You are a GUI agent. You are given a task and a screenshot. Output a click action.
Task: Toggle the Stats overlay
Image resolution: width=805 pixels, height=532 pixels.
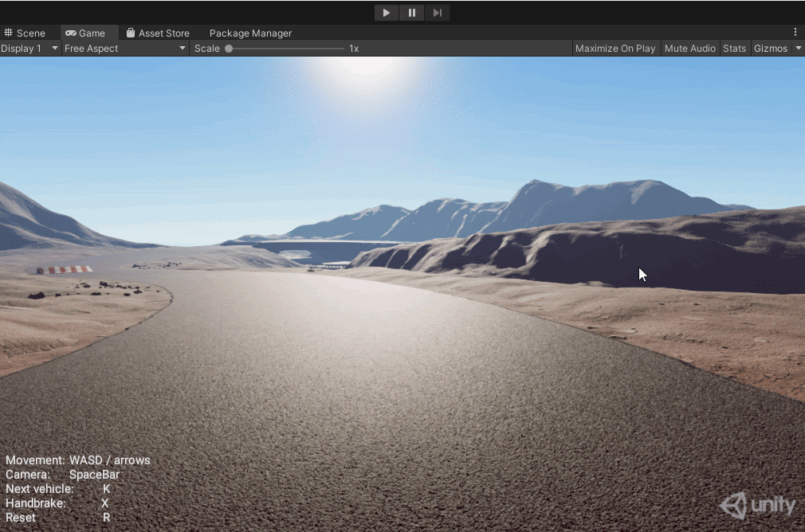pyautogui.click(x=734, y=49)
